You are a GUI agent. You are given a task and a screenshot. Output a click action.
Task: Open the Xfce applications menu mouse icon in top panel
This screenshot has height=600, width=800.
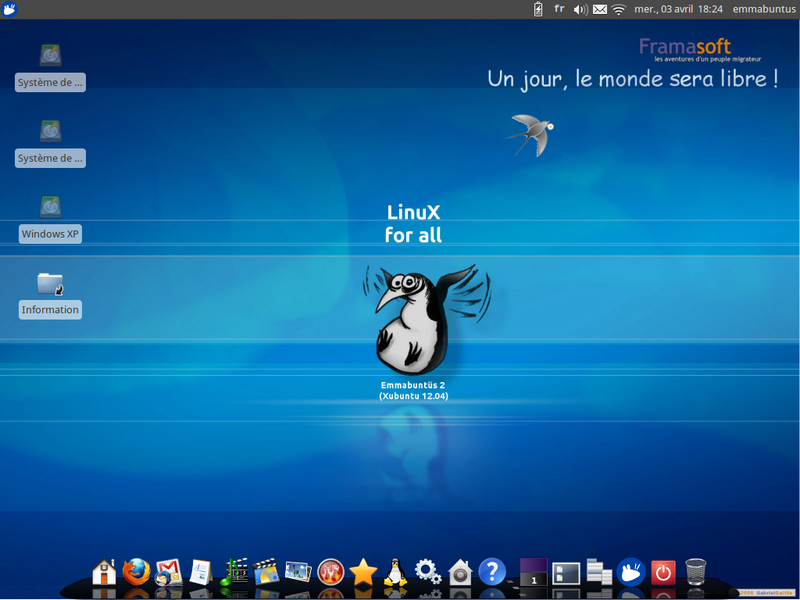tap(10, 9)
